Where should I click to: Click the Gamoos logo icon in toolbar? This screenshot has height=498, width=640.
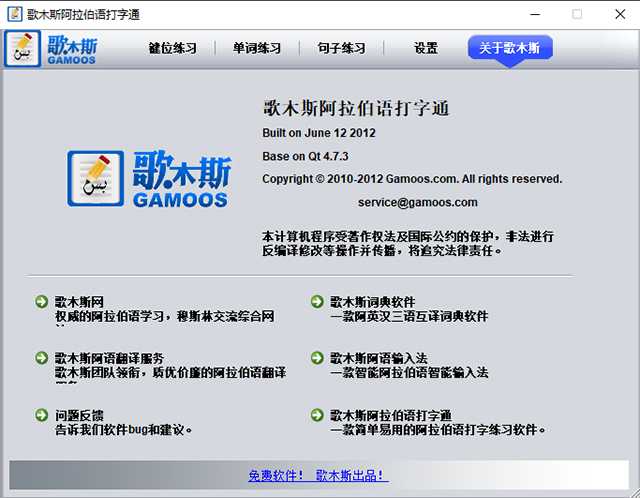(x=23, y=49)
